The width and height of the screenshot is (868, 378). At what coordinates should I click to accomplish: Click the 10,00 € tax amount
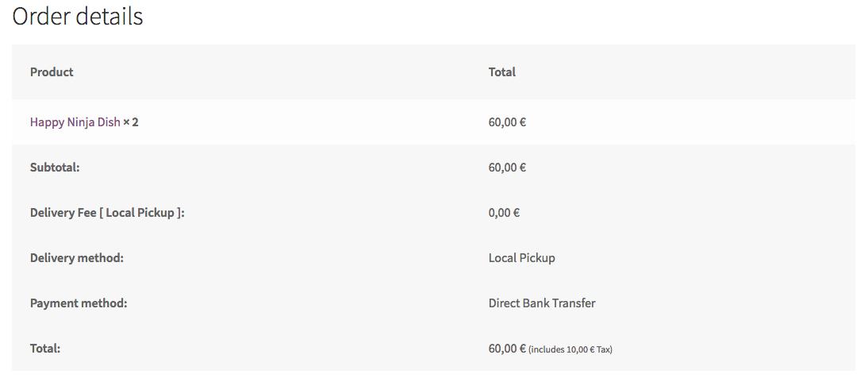pos(580,349)
